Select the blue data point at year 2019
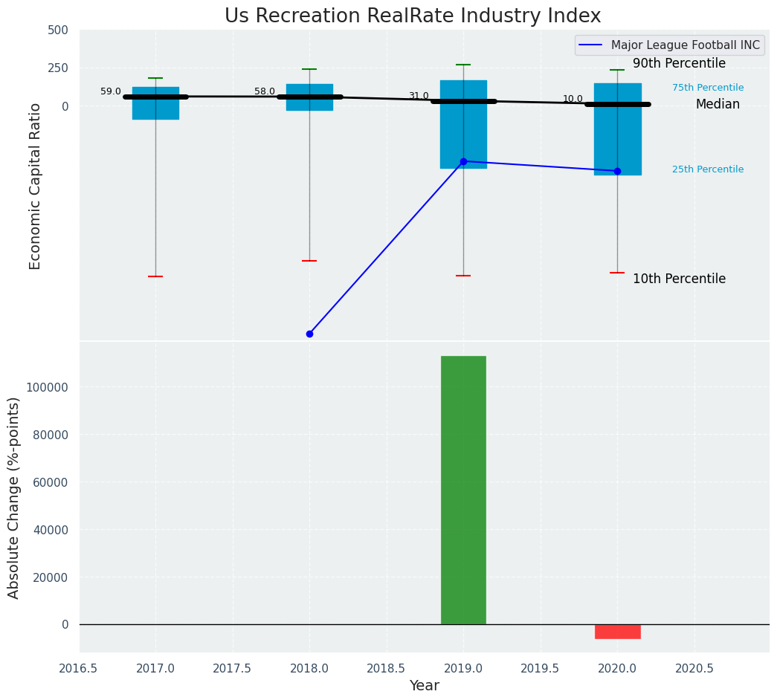This screenshot has width=777, height=700. point(463,161)
